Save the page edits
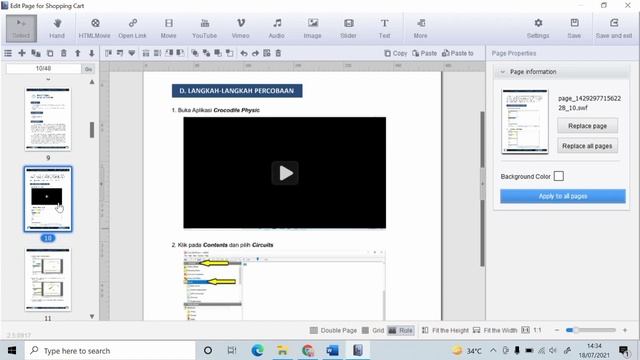The height and width of the screenshot is (360, 640). click(x=574, y=28)
